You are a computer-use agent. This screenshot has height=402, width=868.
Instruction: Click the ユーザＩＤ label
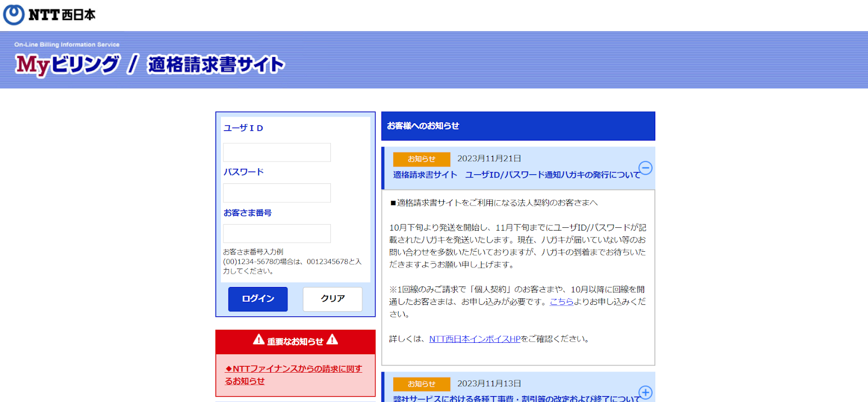243,128
